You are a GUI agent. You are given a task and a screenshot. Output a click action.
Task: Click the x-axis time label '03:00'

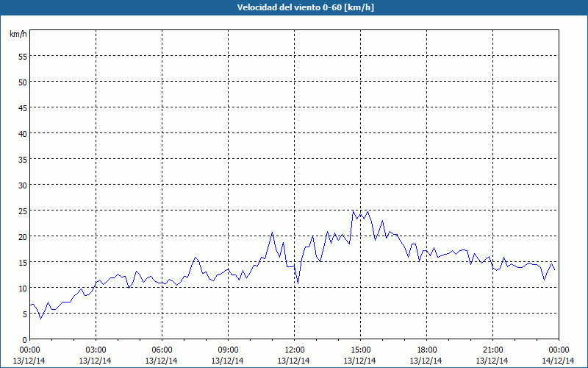96,350
